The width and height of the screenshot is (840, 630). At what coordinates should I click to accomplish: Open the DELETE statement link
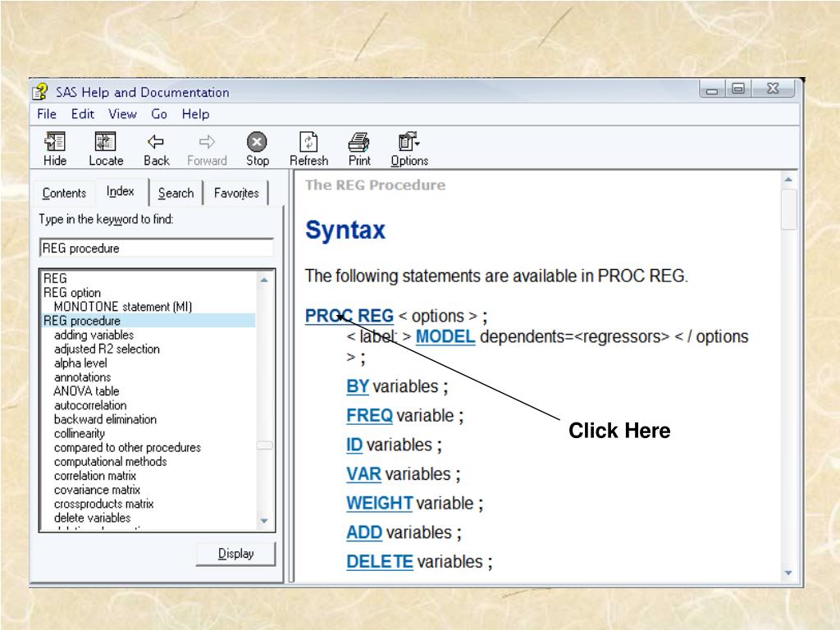380,562
